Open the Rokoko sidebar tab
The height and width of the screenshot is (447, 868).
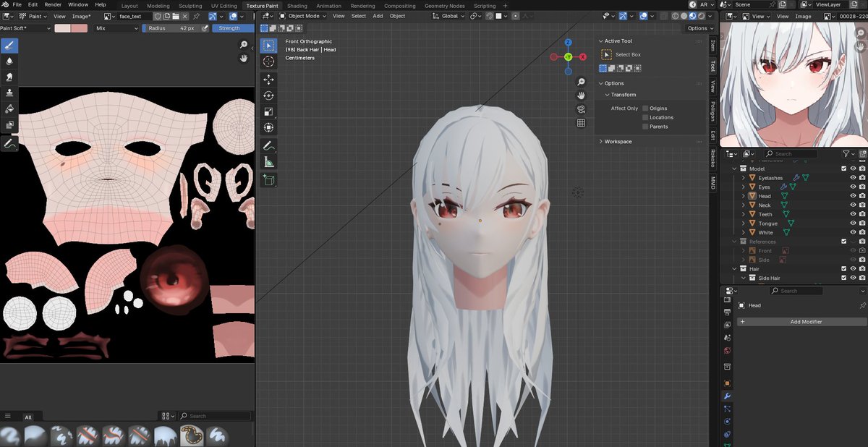click(x=712, y=158)
